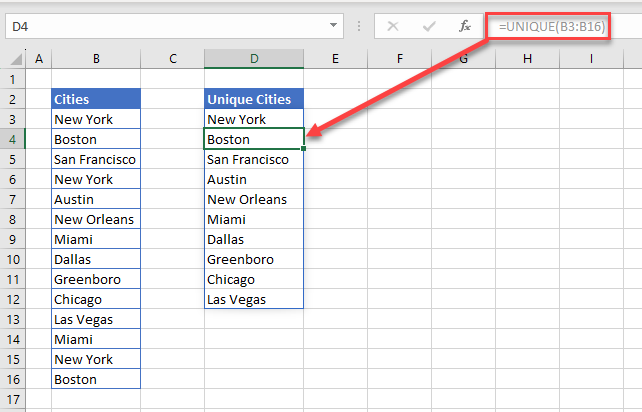Viewport: 642px width, 412px height.
Task: Select the column H header
Action: (528, 59)
